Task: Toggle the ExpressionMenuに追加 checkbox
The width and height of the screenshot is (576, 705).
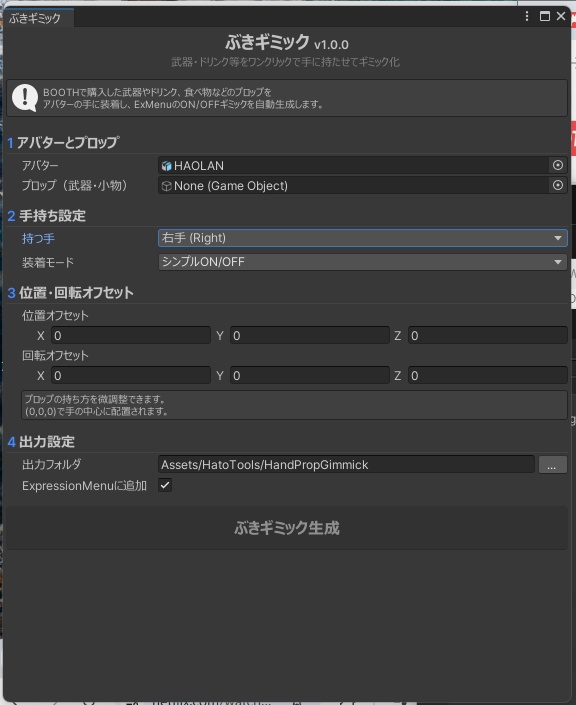Action: coord(165,485)
